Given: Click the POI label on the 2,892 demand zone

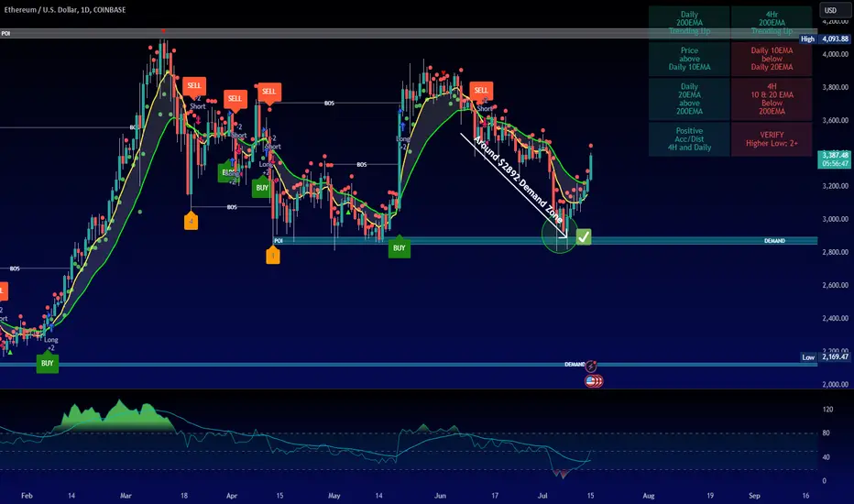Looking at the screenshot, I should pyautogui.click(x=279, y=240).
